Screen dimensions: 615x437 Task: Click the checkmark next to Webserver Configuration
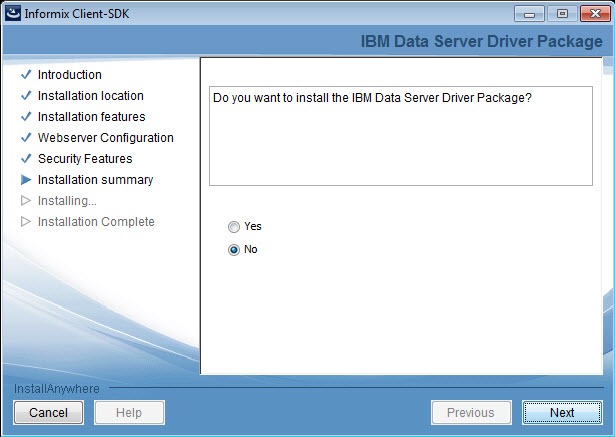coord(26,138)
